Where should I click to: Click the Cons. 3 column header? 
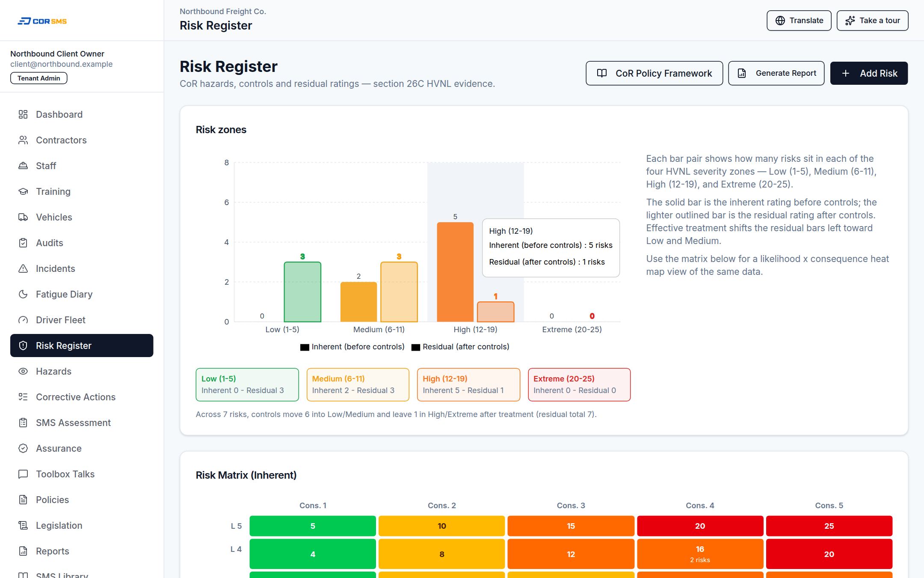[x=571, y=506]
